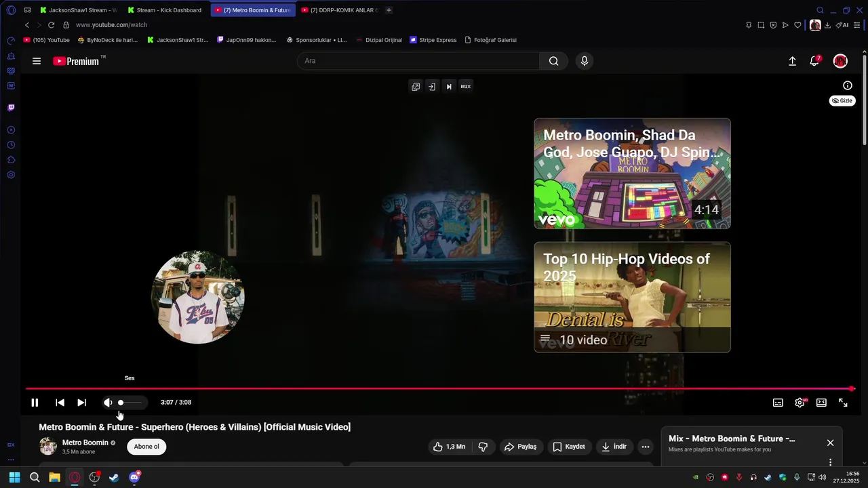Click the 'Paylaş' share button
This screenshot has width=868, height=488.
[520, 447]
